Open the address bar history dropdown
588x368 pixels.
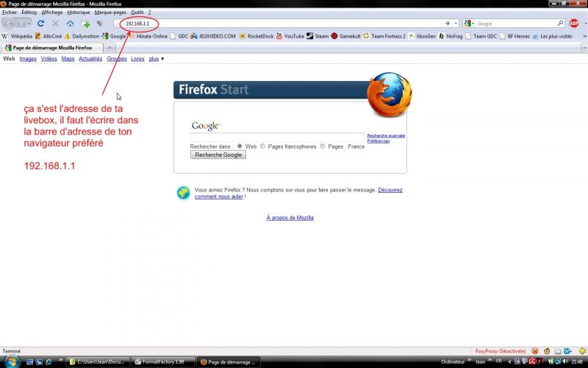pyautogui.click(x=456, y=24)
